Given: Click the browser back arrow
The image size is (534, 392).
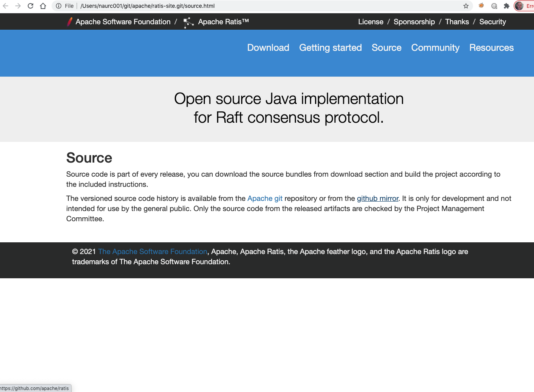Looking at the screenshot, I should point(5,6).
